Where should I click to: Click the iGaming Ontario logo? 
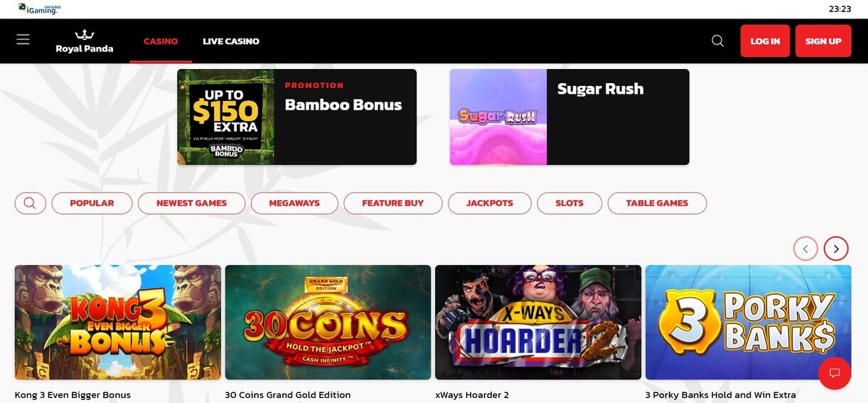(x=39, y=9)
